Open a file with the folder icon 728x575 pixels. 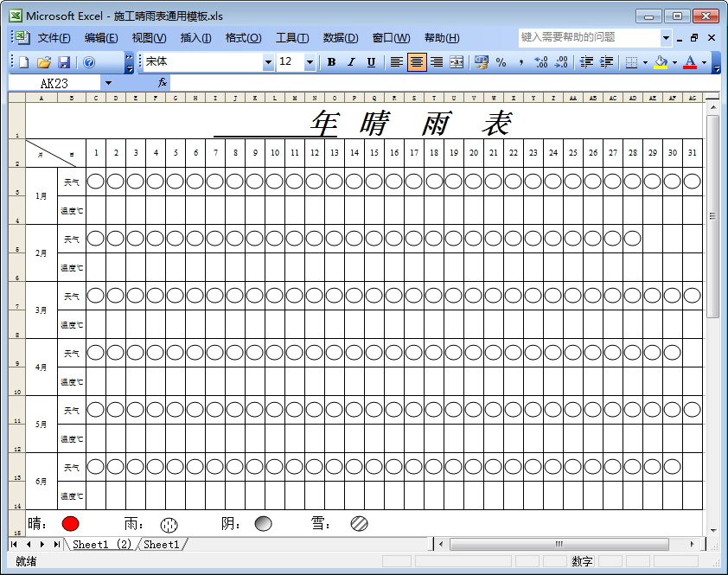(x=43, y=62)
